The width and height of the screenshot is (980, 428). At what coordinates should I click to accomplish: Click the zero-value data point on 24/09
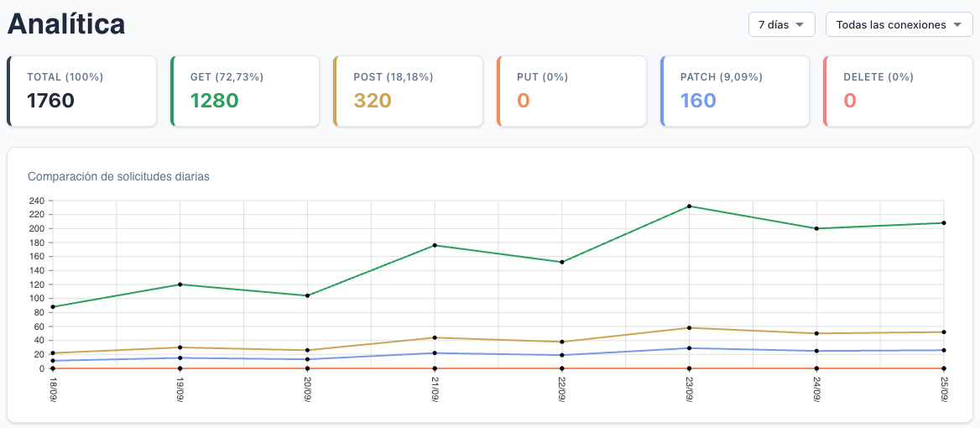click(x=816, y=368)
